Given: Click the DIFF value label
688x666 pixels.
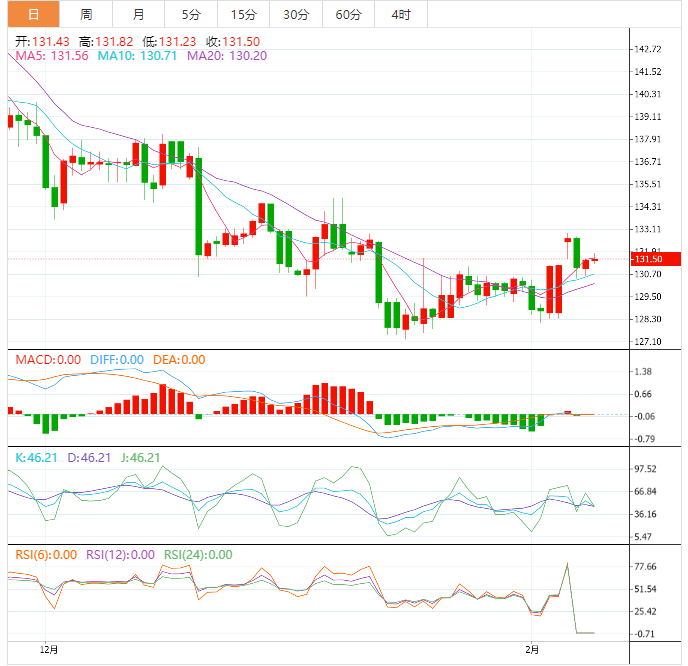Looking at the screenshot, I should 117,360.
